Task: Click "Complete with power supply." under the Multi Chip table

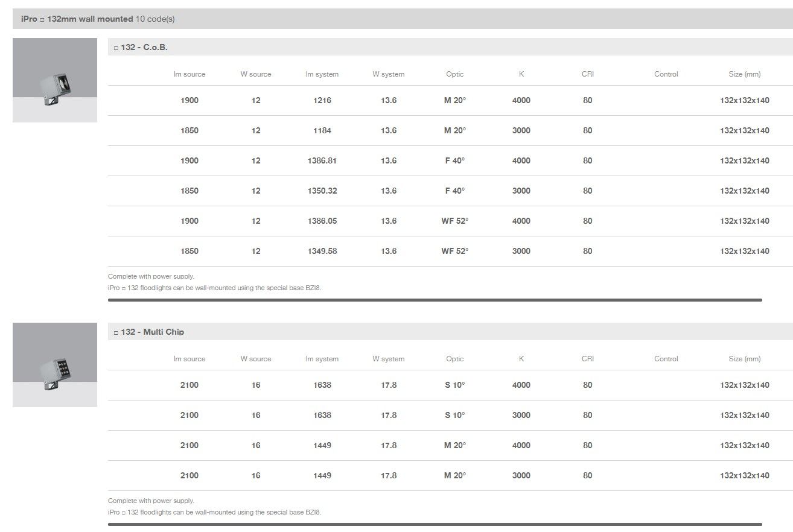Action: point(151,501)
